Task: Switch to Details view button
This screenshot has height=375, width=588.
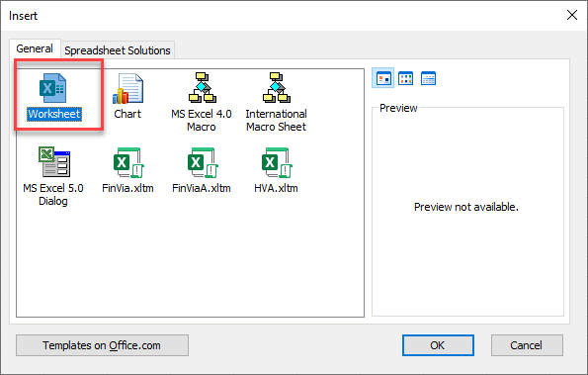Action: click(428, 78)
